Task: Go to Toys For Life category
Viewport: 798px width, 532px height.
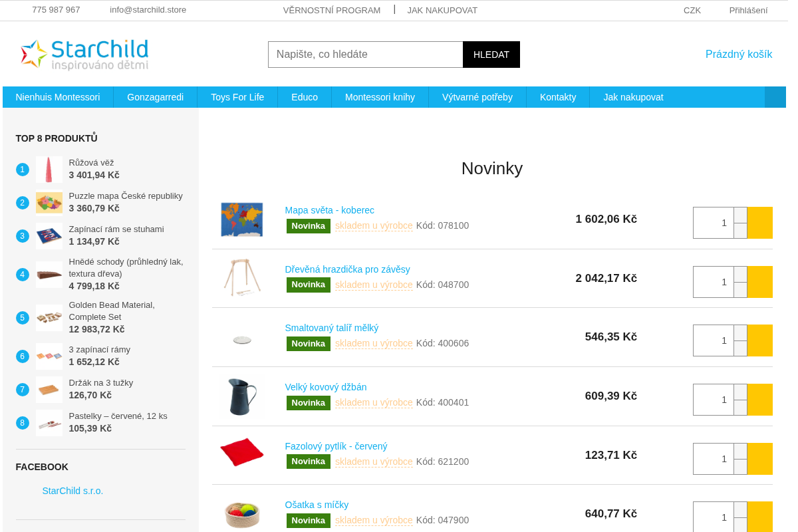Action: pos(237,97)
